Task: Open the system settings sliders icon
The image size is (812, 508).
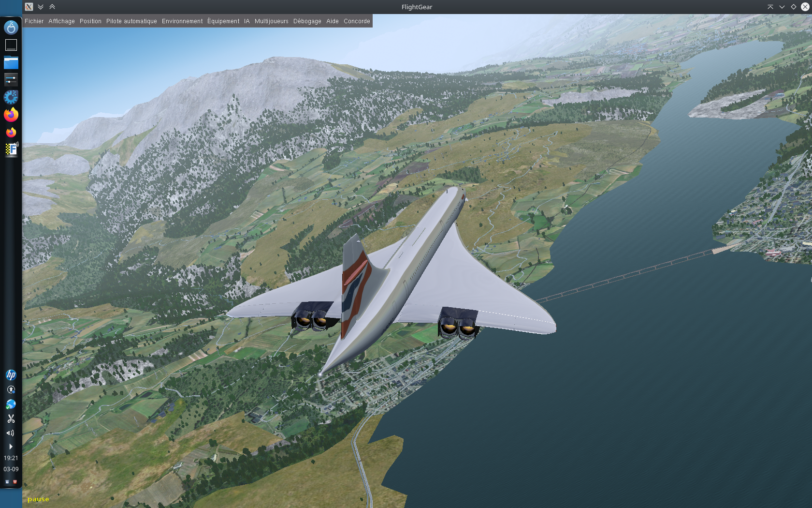Action: [x=11, y=79]
